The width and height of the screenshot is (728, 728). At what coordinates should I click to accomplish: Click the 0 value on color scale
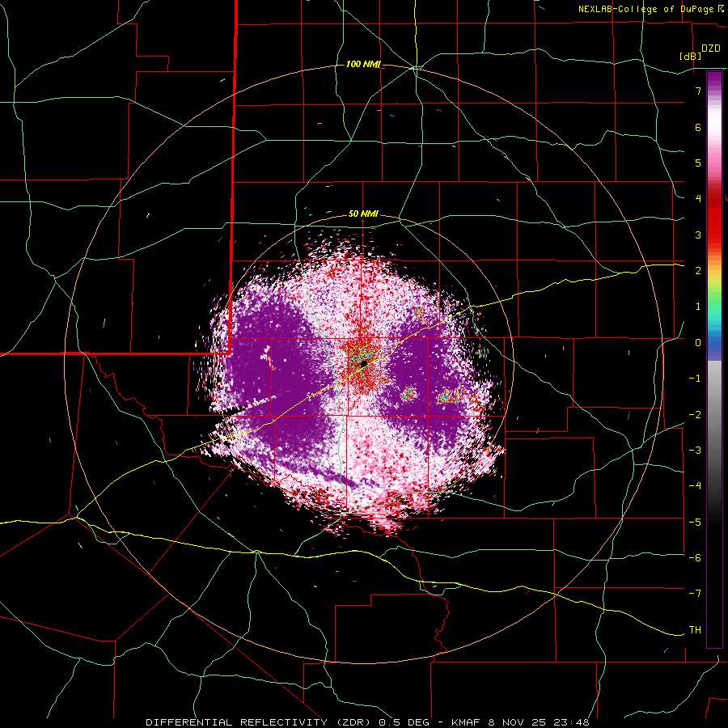click(698, 343)
